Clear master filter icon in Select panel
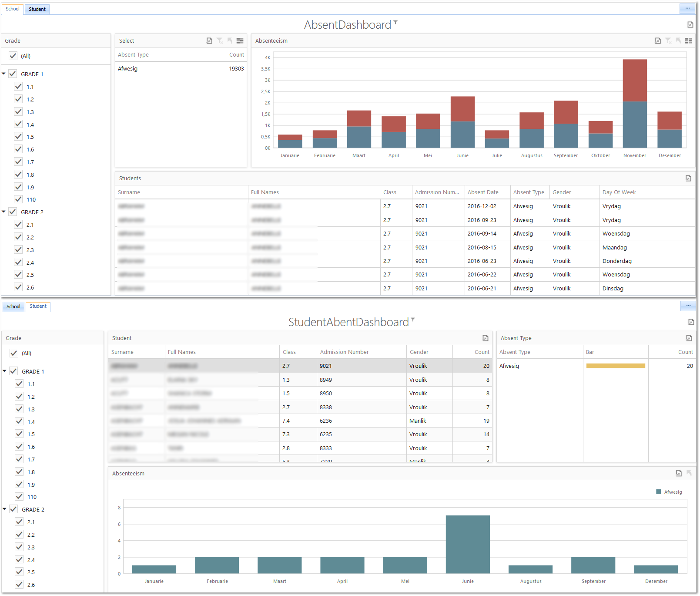Screen dimensions: 700x596 [220, 40]
